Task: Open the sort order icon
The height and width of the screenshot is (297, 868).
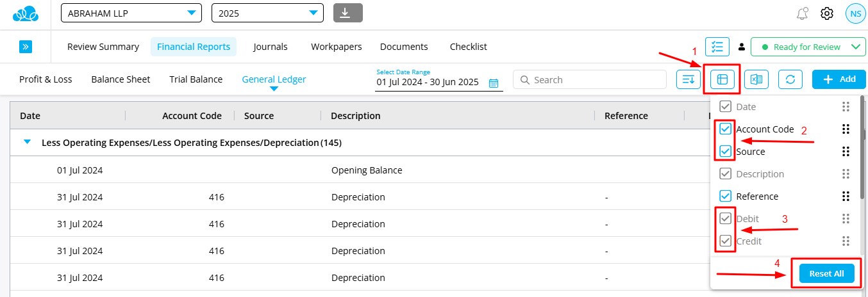Action: (x=688, y=79)
